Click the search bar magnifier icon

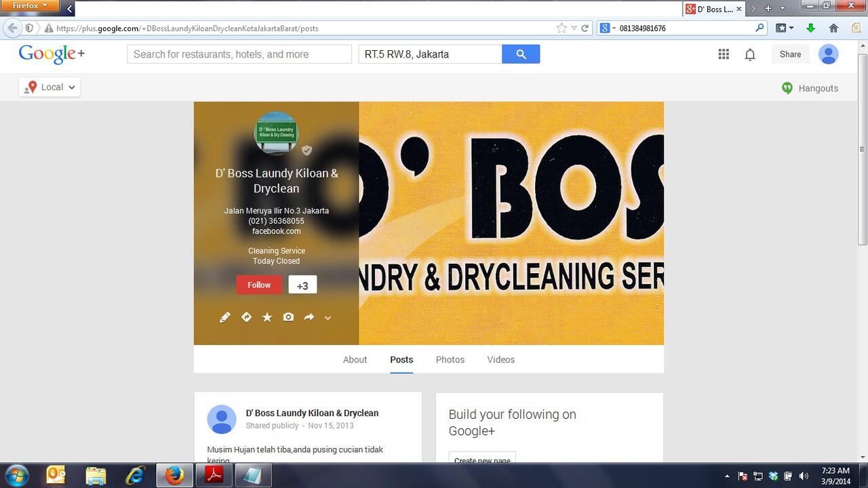[760, 28]
